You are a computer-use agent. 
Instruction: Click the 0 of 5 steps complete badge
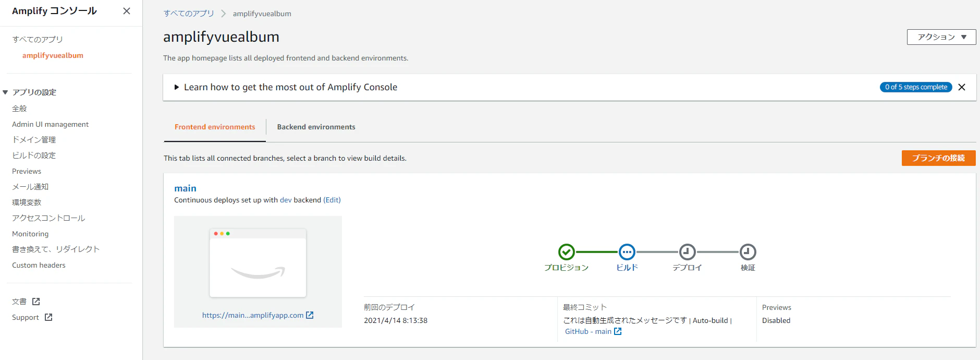(916, 87)
